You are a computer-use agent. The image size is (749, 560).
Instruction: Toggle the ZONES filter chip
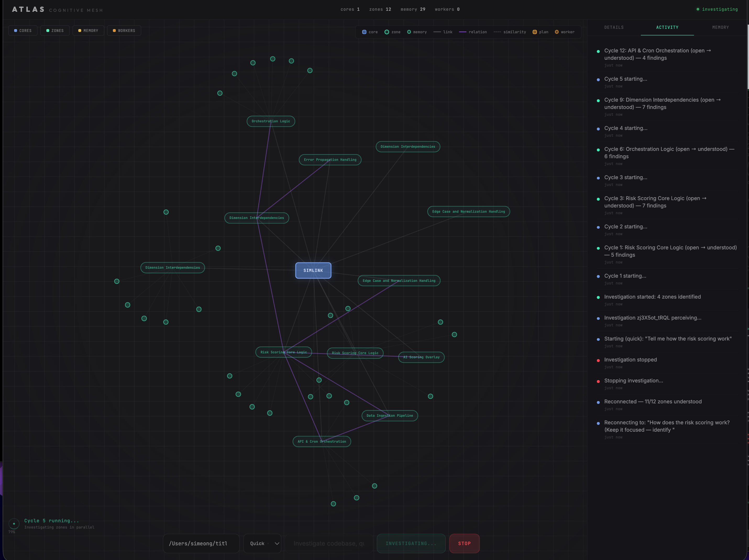point(55,30)
